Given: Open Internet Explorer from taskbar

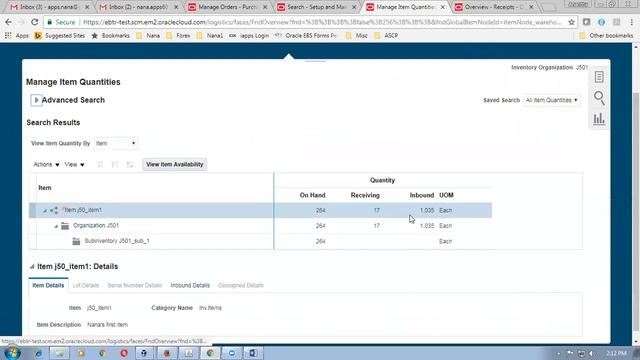Looking at the screenshot, I should pos(38,353).
